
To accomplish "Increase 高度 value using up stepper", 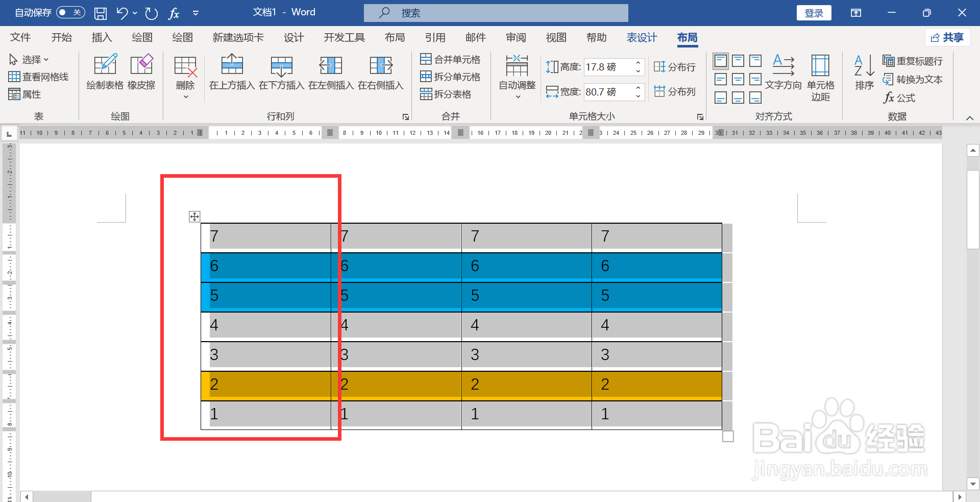I will [x=638, y=63].
